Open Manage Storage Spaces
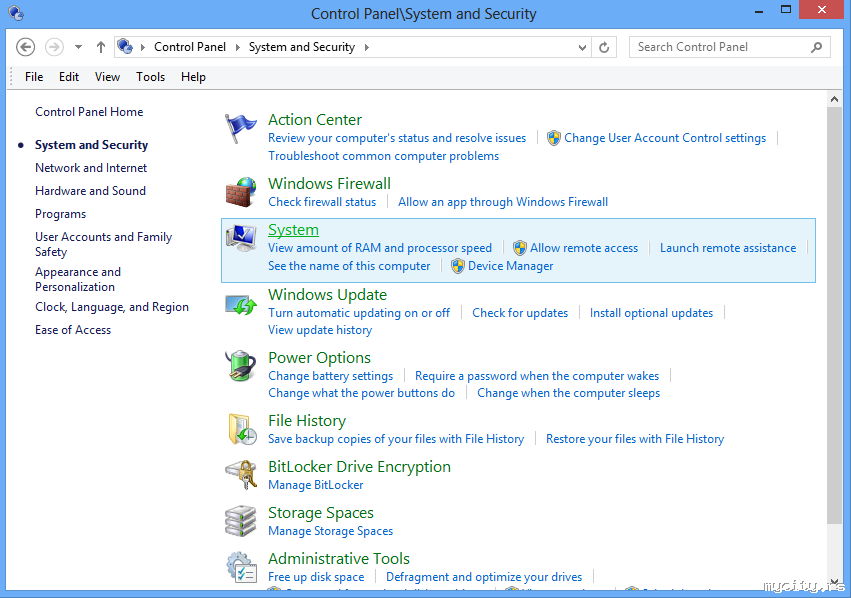This screenshot has height=598, width=851. pyautogui.click(x=331, y=531)
